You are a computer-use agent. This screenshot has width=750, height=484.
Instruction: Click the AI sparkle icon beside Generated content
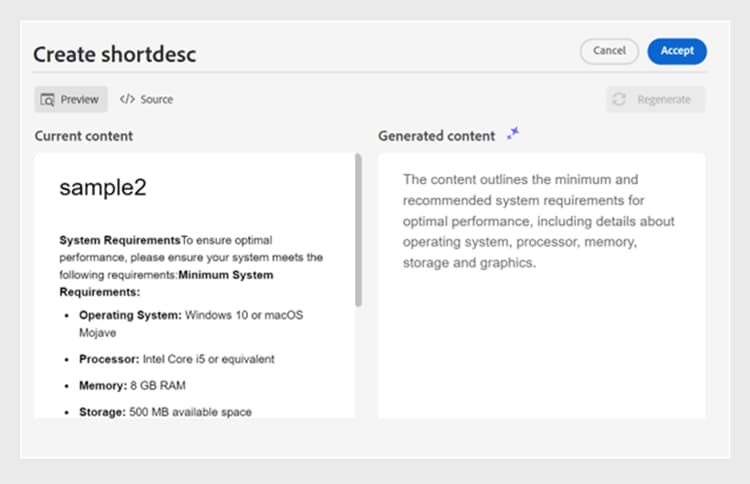point(513,133)
